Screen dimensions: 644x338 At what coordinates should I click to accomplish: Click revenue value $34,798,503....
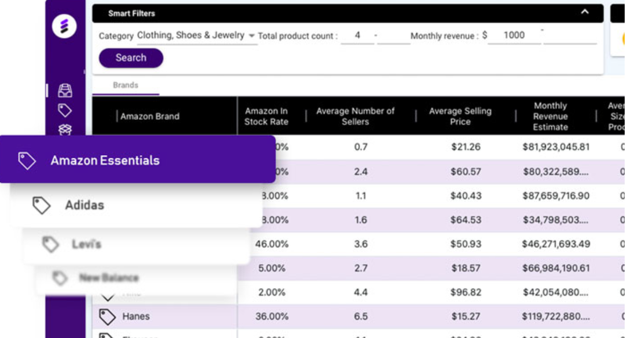tap(556, 220)
